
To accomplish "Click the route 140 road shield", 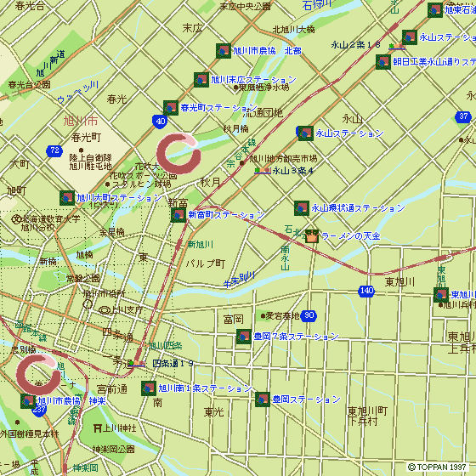I will [x=366, y=291].
